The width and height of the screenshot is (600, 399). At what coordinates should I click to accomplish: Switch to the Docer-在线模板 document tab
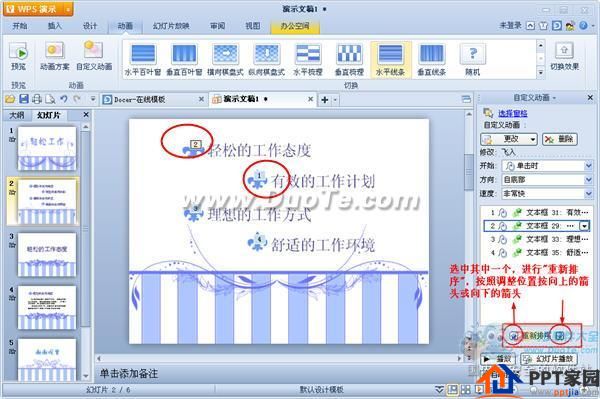point(153,99)
